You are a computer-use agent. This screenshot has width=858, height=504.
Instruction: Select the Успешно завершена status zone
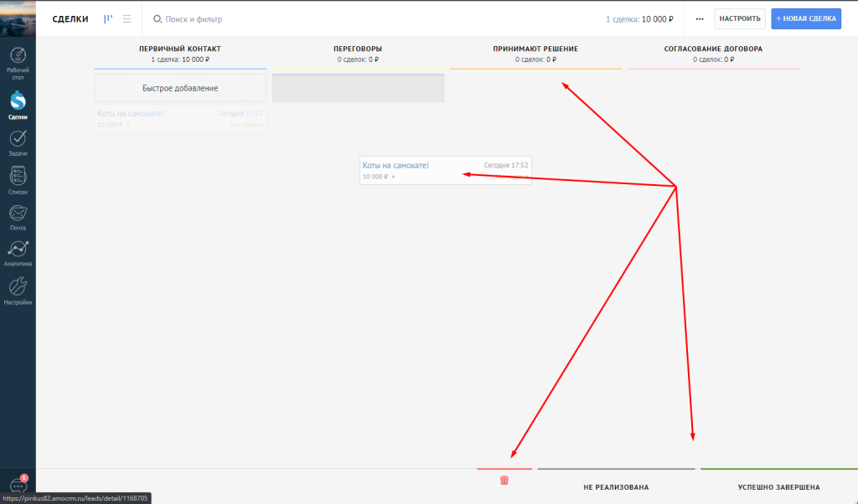[x=778, y=486]
